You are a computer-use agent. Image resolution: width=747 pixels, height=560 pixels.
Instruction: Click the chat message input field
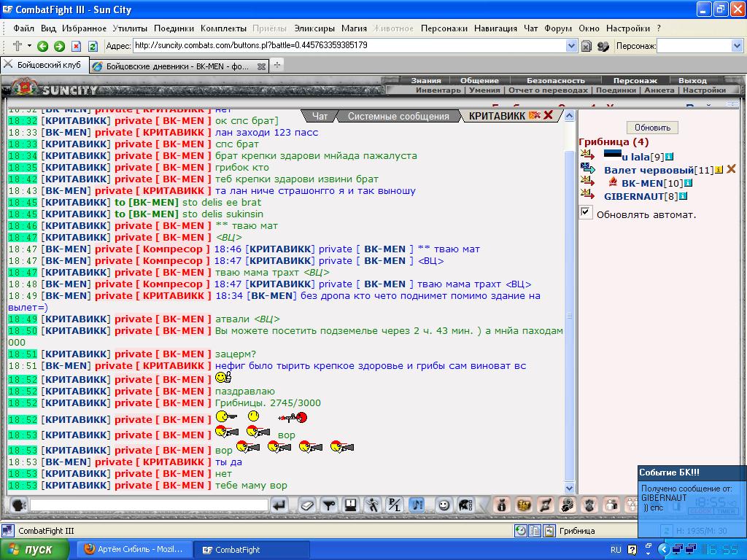(149, 505)
